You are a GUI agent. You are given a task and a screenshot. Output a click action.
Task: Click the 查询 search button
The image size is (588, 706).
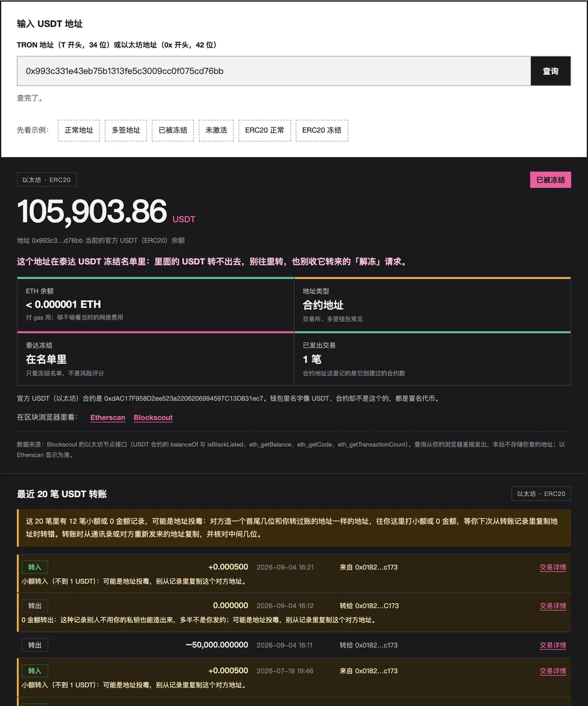pos(551,71)
